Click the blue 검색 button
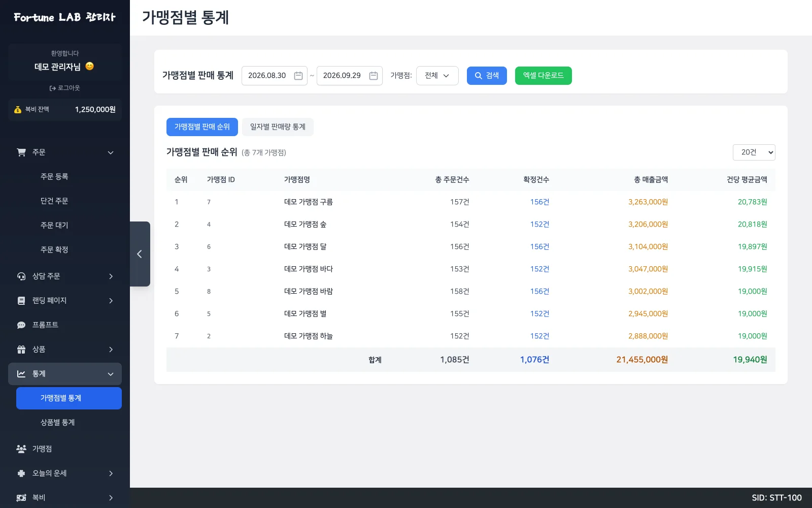 (x=487, y=76)
